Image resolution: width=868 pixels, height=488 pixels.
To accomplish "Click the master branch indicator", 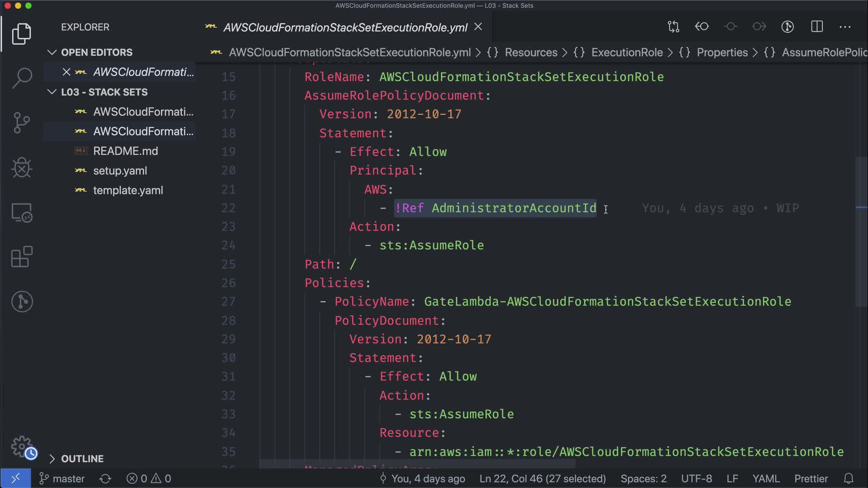I will pyautogui.click(x=62, y=479).
